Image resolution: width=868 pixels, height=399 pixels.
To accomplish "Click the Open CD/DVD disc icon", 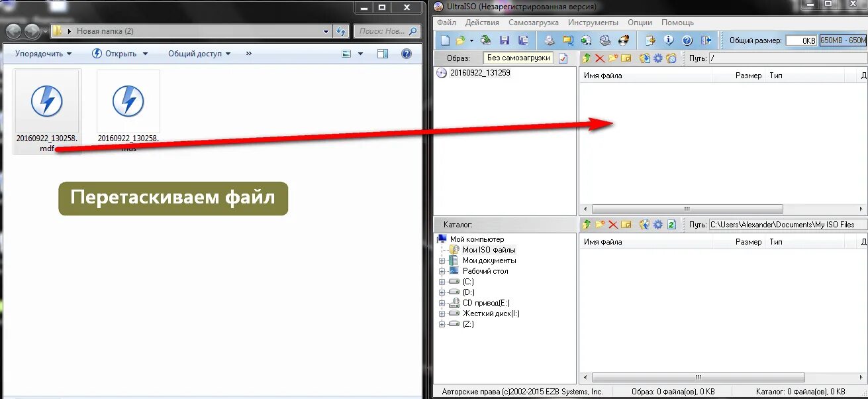I will pyautogui.click(x=486, y=40).
